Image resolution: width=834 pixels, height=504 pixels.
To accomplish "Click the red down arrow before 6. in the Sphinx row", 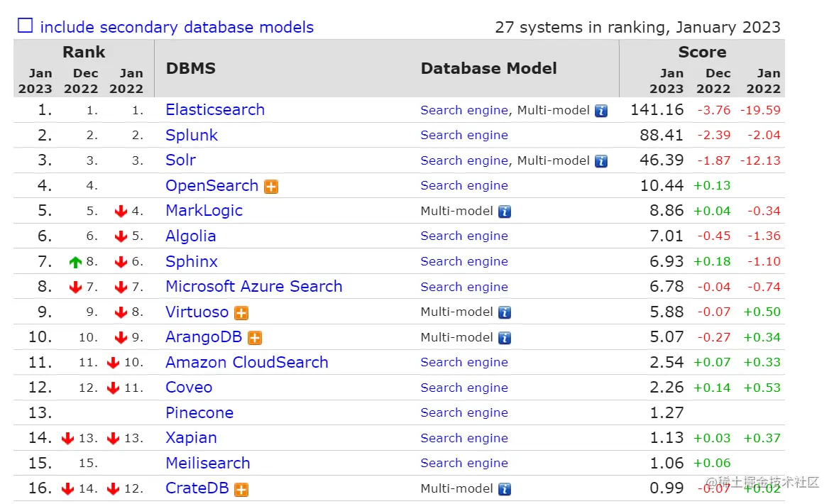I will point(121,262).
